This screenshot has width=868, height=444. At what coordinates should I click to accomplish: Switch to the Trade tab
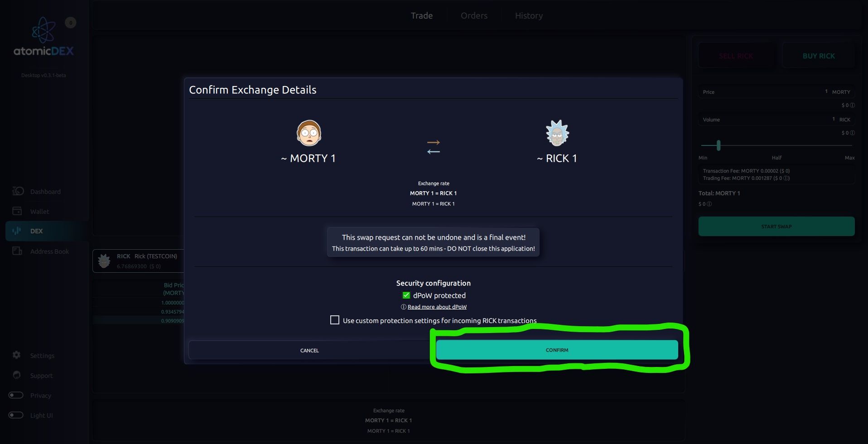point(422,15)
